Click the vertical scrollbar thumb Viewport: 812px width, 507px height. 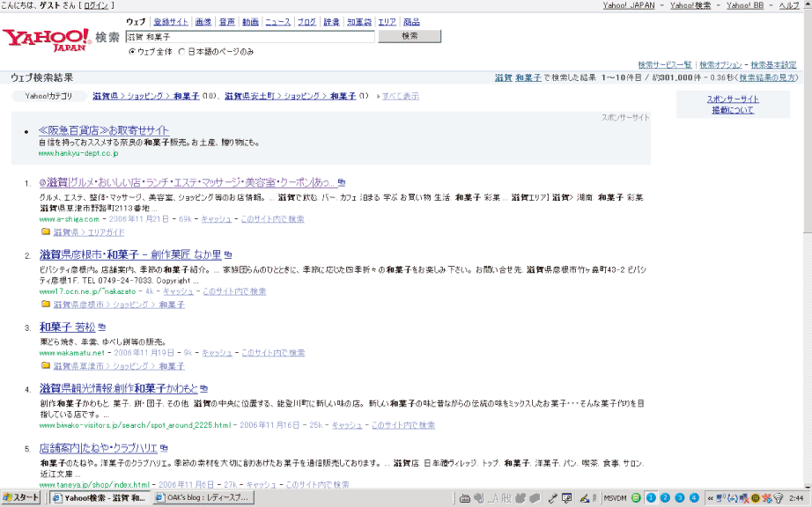pyautogui.click(x=808, y=122)
